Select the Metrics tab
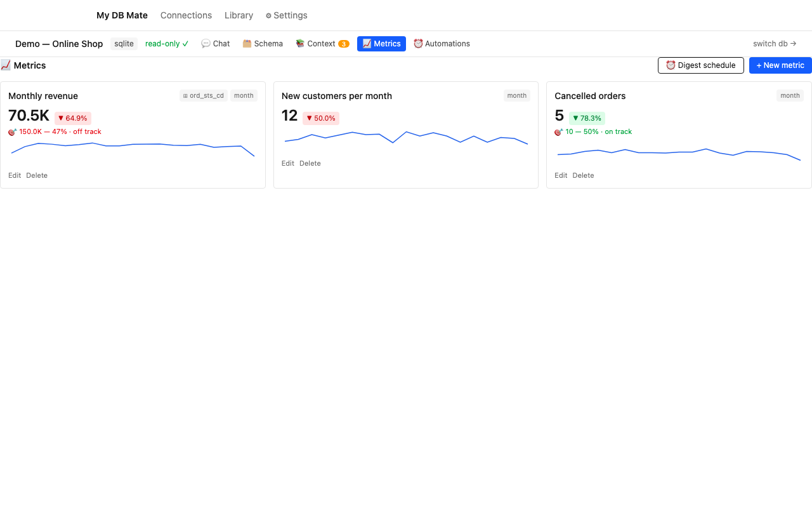The height and width of the screenshot is (508, 812). point(381,44)
